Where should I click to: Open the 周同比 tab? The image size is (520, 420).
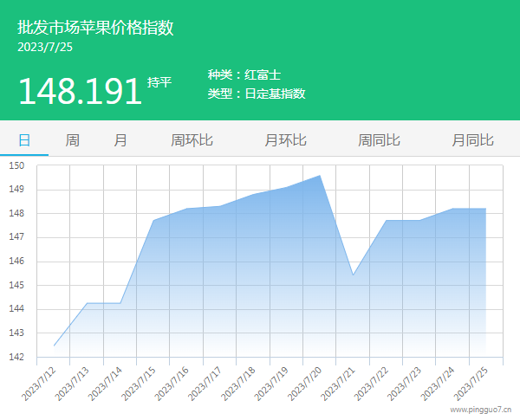(379, 139)
